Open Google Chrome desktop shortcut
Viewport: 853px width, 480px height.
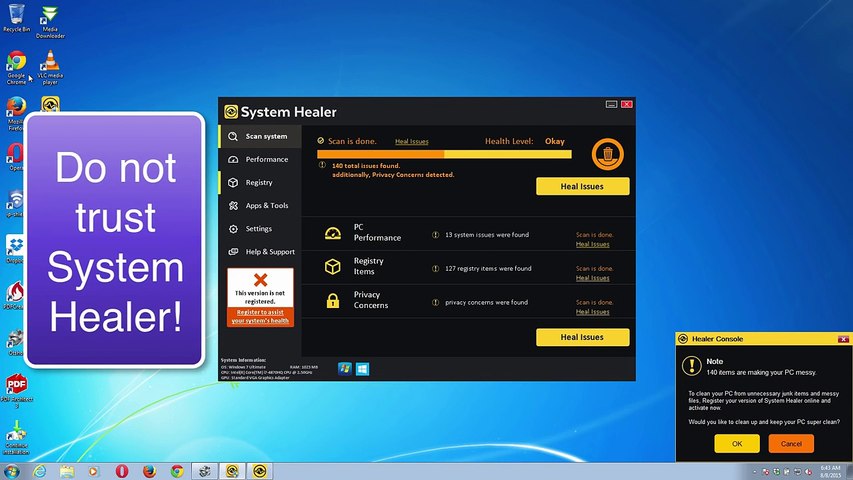(x=16, y=67)
